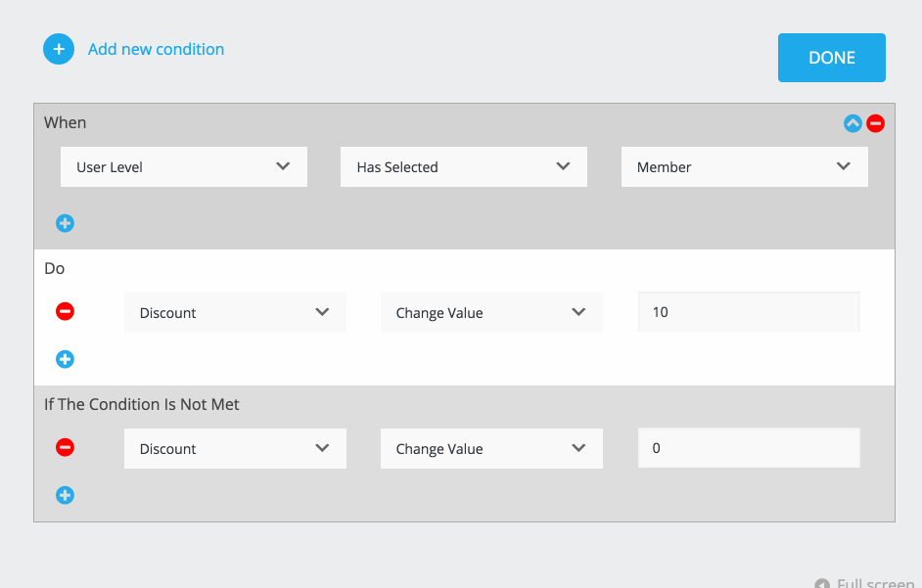Open the Member value dropdown

click(x=744, y=167)
